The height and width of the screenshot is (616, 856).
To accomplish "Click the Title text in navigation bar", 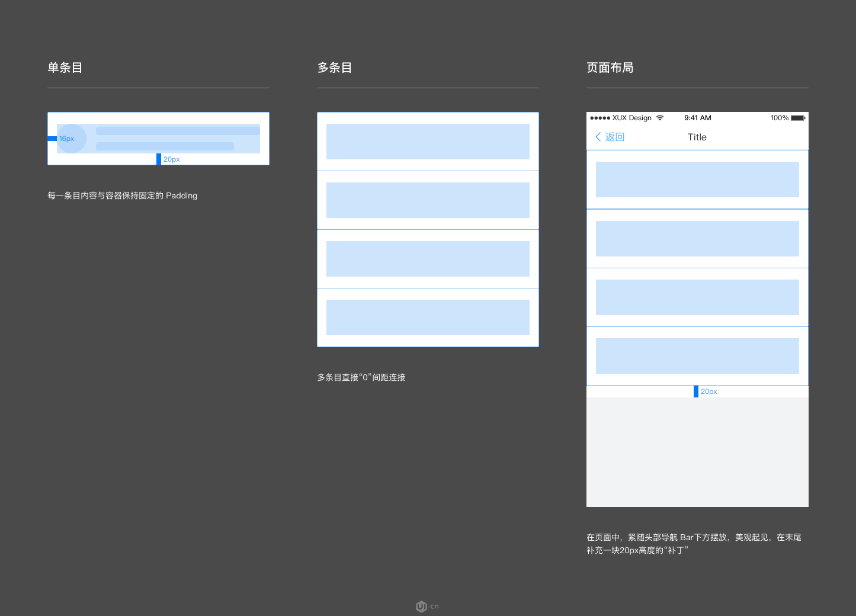I will (697, 137).
